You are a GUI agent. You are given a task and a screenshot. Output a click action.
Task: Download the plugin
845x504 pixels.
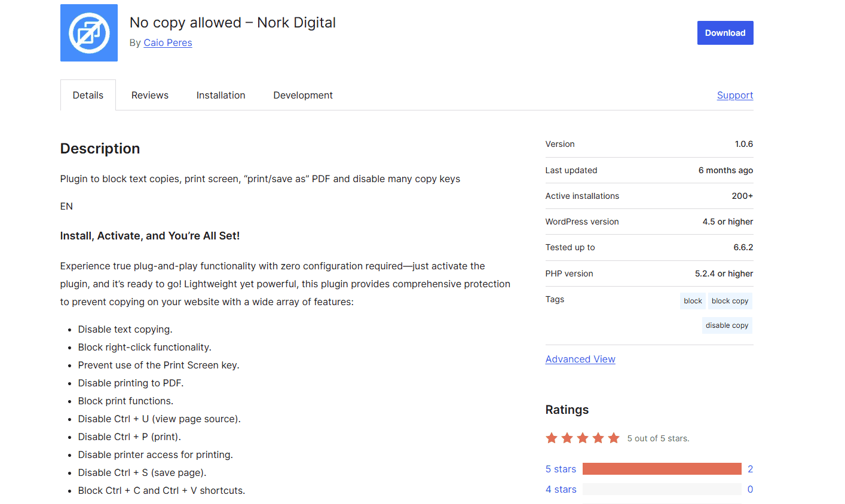click(725, 33)
